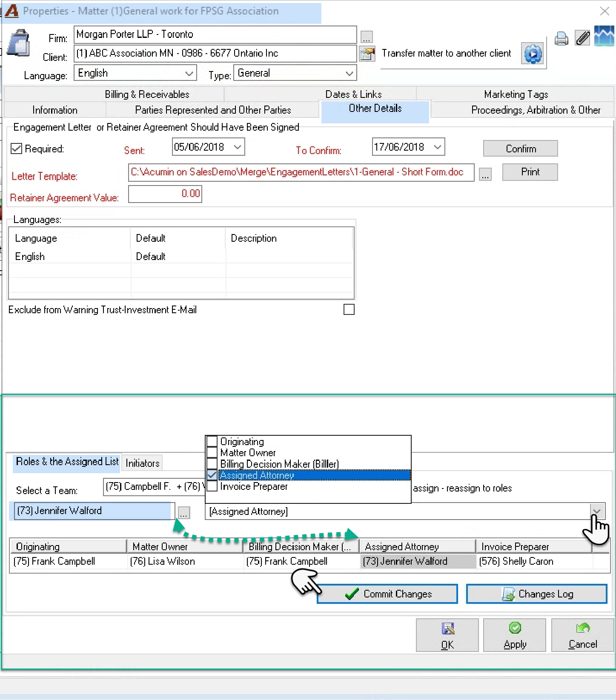The image size is (616, 700).
Task: Open the chart graph icon
Action: pyautogui.click(x=604, y=36)
